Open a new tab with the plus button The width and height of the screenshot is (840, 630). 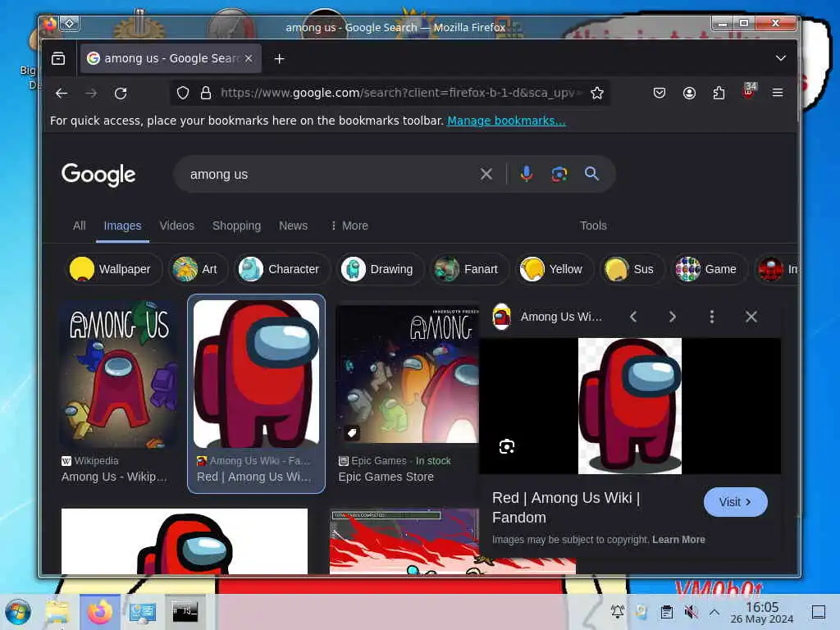click(x=279, y=58)
